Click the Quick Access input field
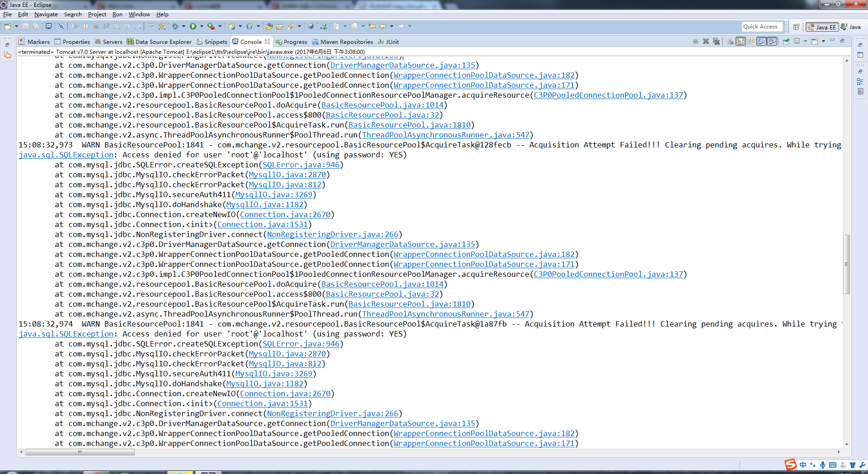The width and height of the screenshot is (868, 474). tap(762, 27)
